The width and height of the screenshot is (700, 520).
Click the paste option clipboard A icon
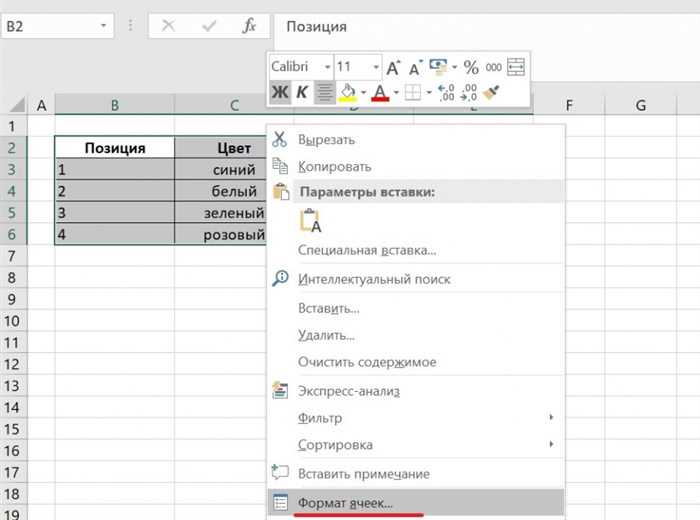(x=310, y=221)
